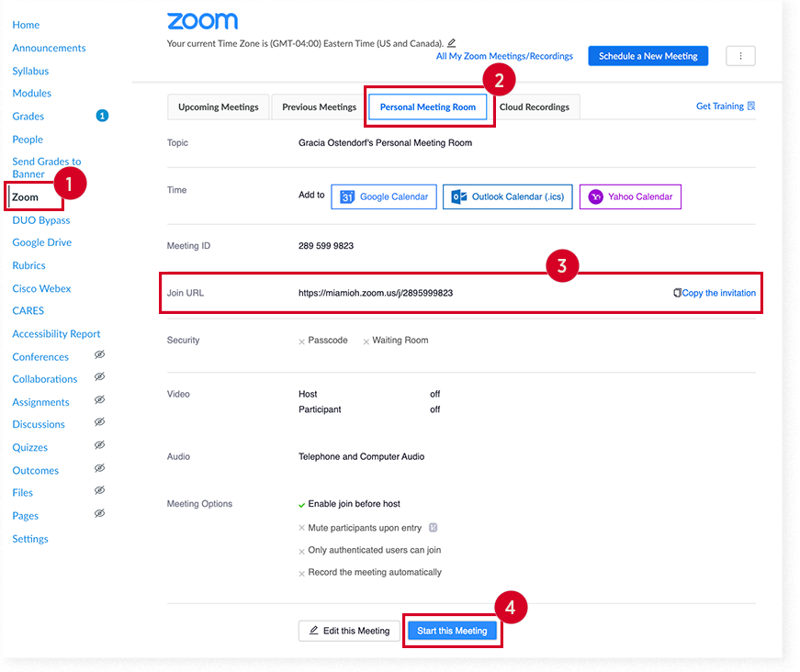Click the info icon next to Mute participants
The image size is (800, 672).
434,528
